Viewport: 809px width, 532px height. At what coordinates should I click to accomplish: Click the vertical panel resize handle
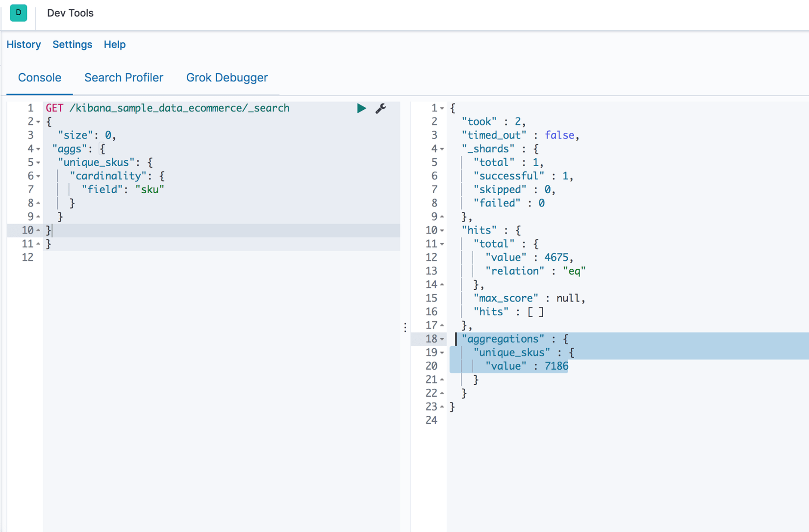pos(405,327)
